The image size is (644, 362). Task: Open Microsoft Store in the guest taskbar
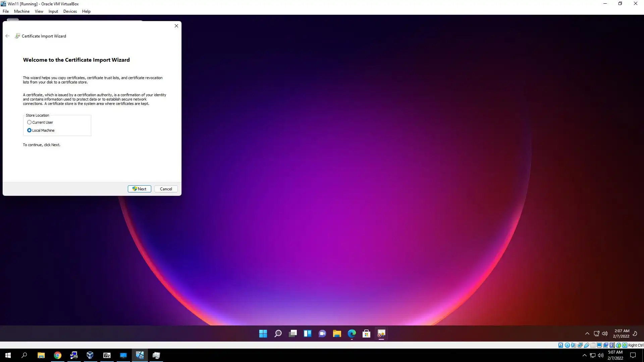click(x=366, y=334)
